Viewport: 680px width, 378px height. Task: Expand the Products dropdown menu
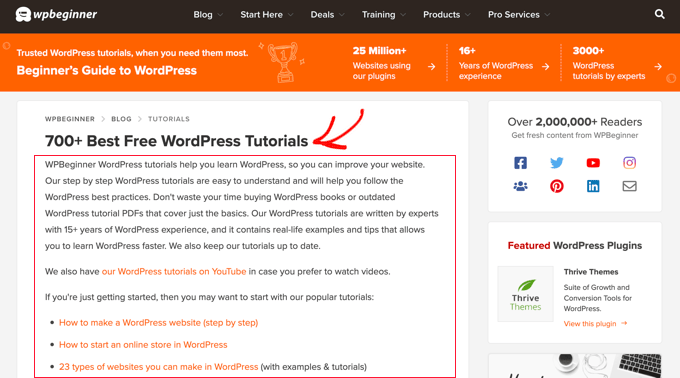tap(447, 15)
